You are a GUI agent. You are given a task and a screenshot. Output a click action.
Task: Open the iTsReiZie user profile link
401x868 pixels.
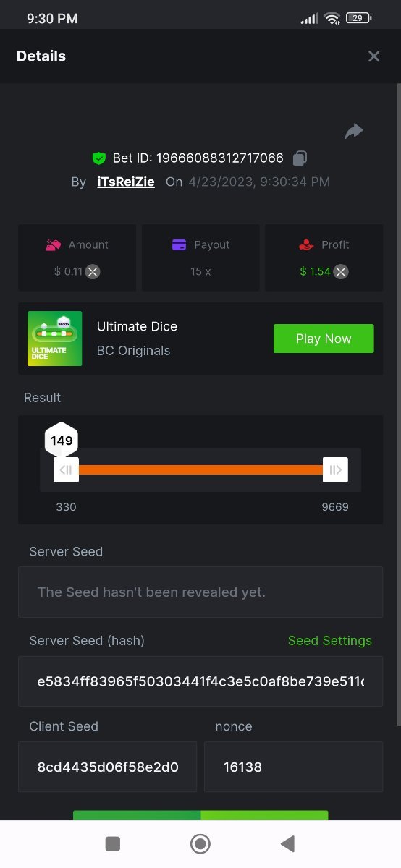(x=126, y=182)
